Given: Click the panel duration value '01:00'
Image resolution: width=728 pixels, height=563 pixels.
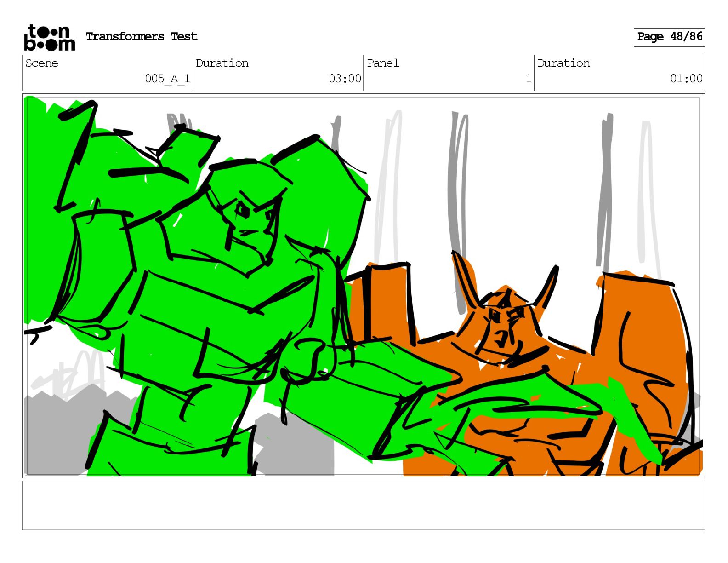Looking at the screenshot, I should [x=686, y=79].
